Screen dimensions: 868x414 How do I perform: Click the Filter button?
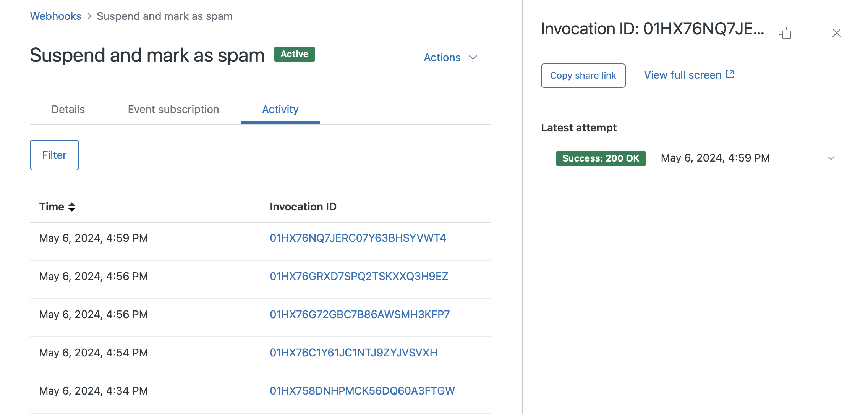pos(54,155)
